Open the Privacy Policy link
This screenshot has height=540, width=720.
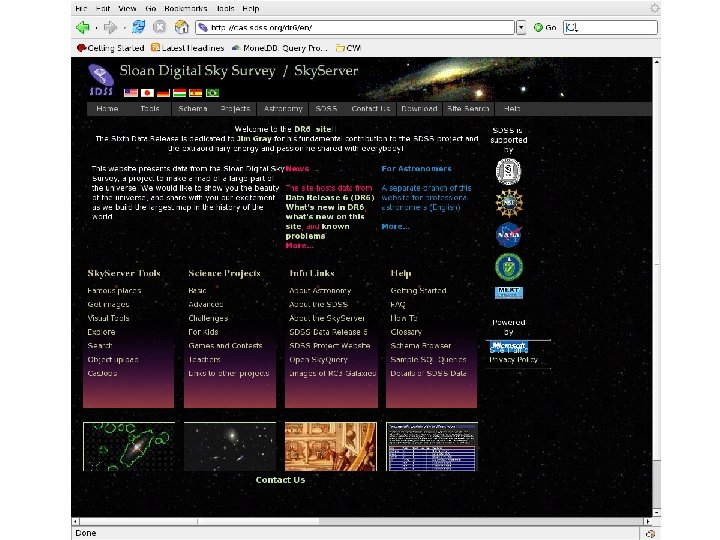coord(513,360)
